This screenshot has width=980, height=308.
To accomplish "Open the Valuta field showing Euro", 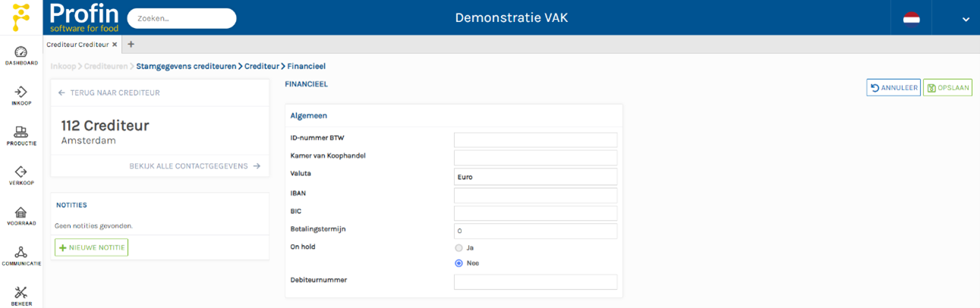I will click(535, 177).
